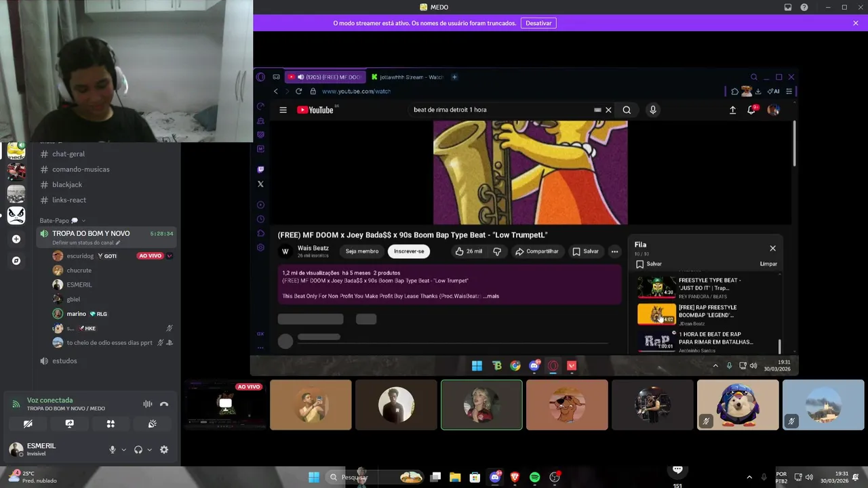
Task: Expand headphone output options arrow
Action: 150,449
